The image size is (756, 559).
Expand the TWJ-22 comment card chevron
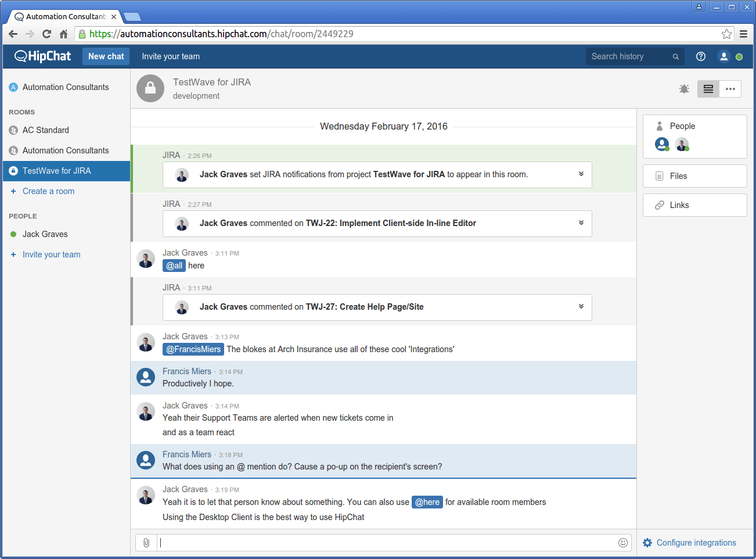pos(581,223)
